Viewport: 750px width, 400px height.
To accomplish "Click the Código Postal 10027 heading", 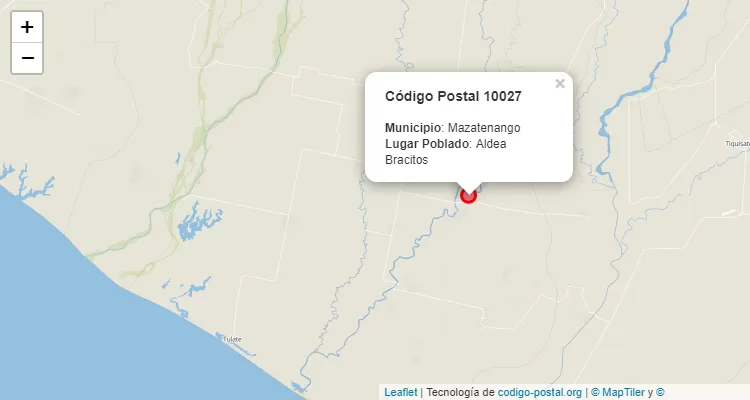I will point(453,96).
